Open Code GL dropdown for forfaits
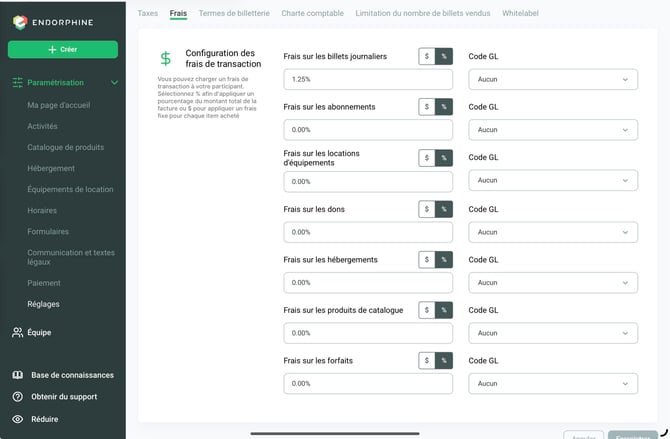The height and width of the screenshot is (439, 670). pos(553,384)
